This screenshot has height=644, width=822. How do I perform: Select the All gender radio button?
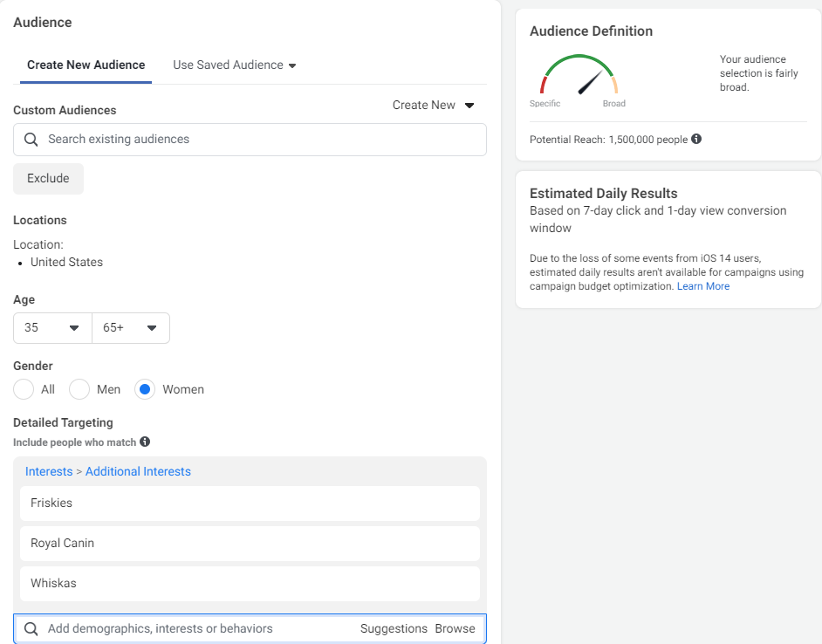coord(24,389)
